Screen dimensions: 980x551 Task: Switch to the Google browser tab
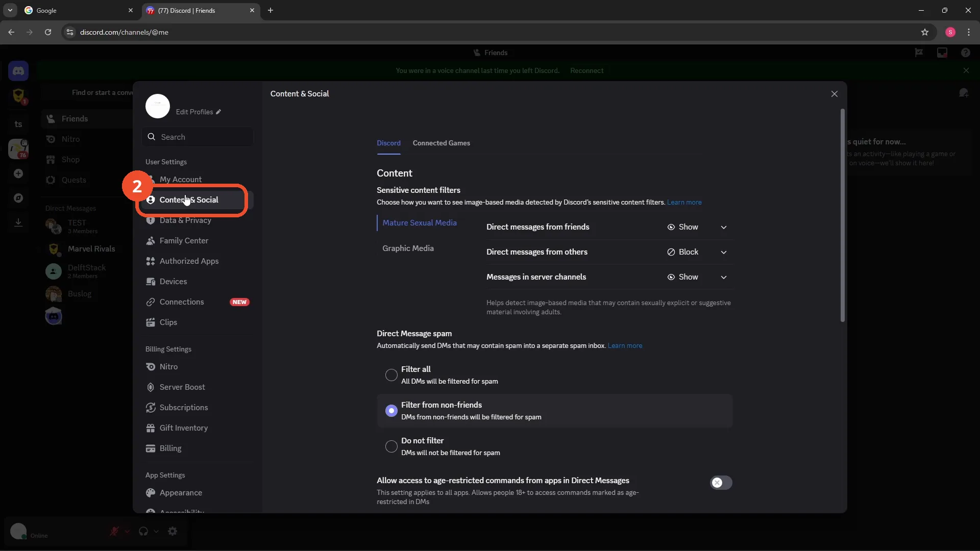coord(78,10)
